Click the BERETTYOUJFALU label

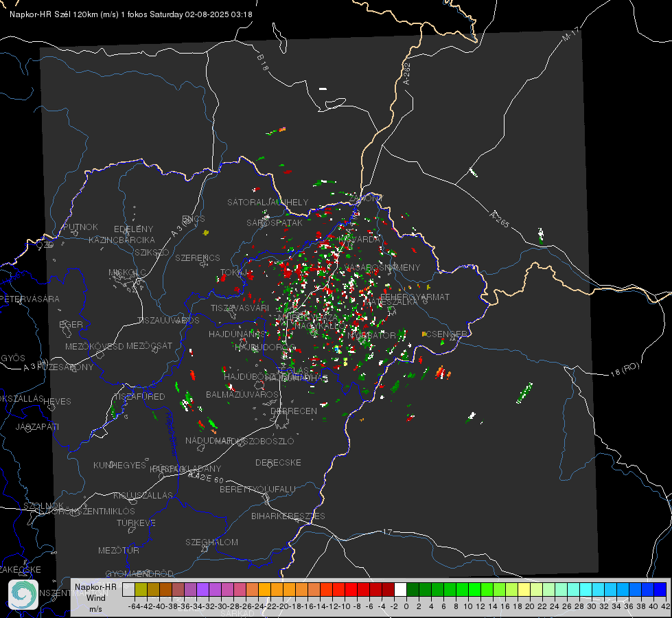(x=257, y=490)
